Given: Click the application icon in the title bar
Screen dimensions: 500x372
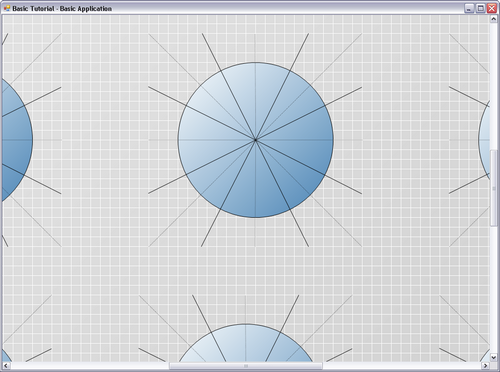Looking at the screenshot, I should [7, 8].
